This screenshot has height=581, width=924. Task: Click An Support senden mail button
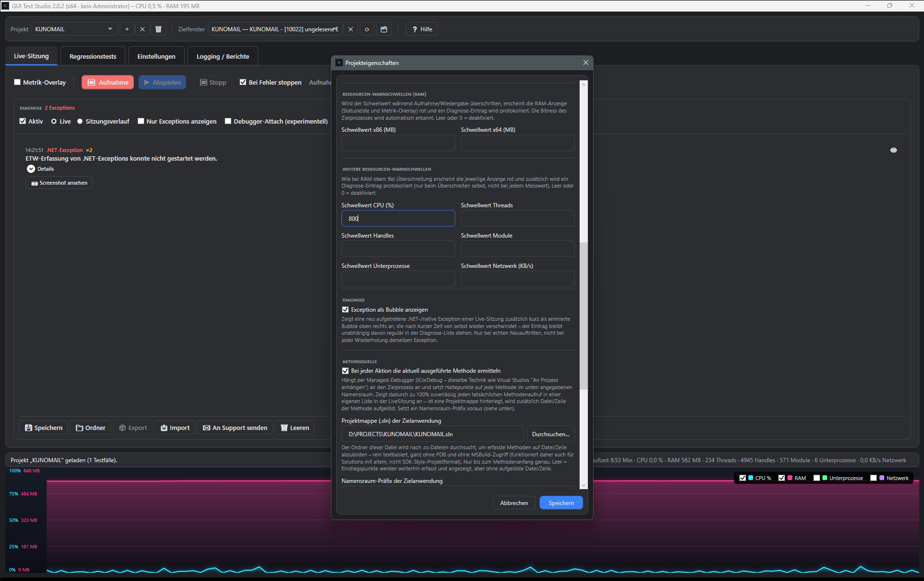(235, 428)
